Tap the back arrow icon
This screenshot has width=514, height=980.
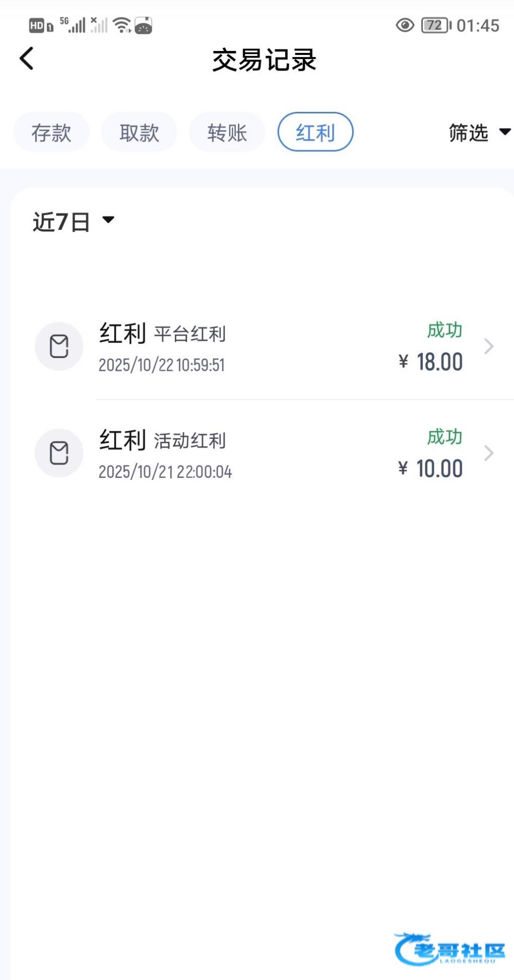[x=27, y=58]
